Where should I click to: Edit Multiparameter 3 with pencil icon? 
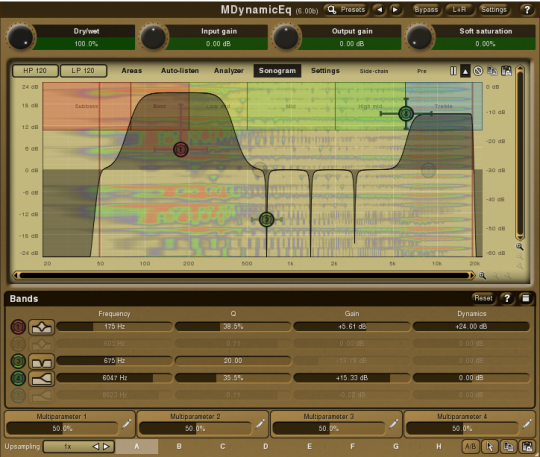[x=393, y=424]
